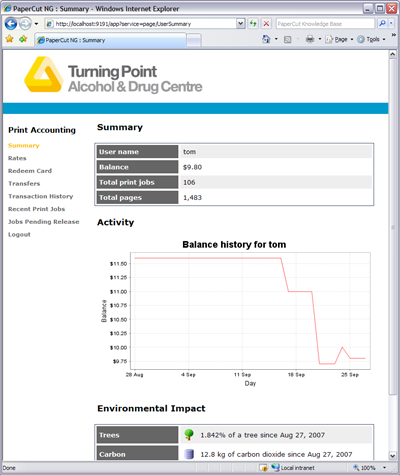Open the Tools menu dropdown
400x475 pixels.
(371, 39)
